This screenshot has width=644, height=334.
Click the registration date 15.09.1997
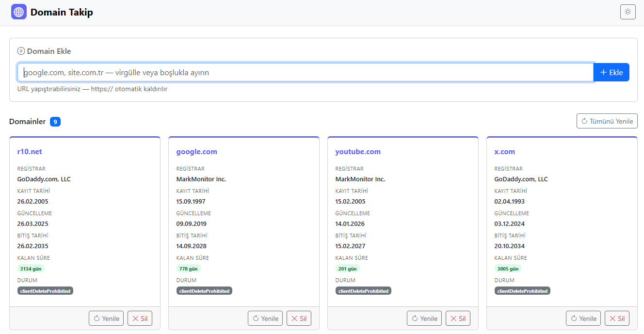[x=192, y=201]
